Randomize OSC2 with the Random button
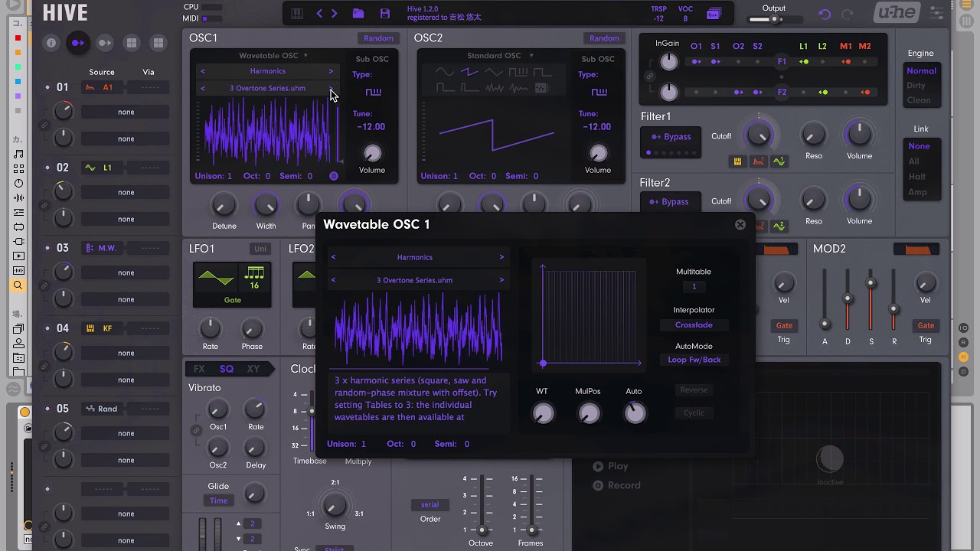Viewport: 980px width, 551px height. pyautogui.click(x=604, y=38)
